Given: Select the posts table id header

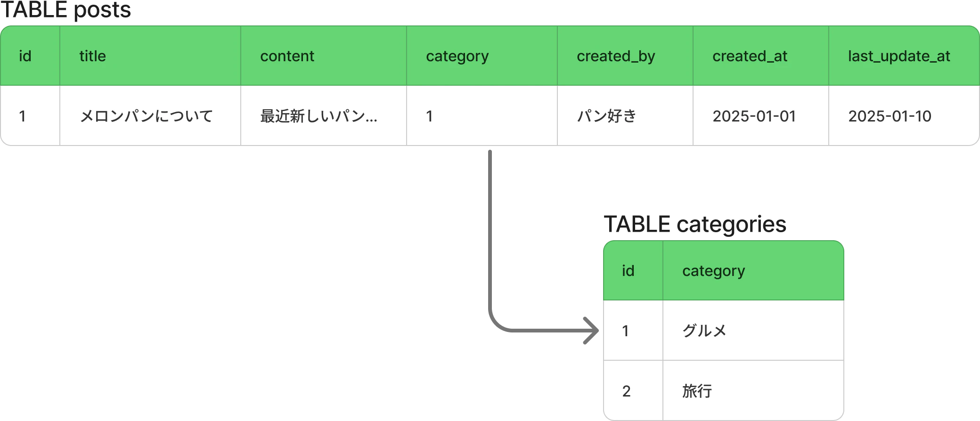Looking at the screenshot, I should (30, 56).
